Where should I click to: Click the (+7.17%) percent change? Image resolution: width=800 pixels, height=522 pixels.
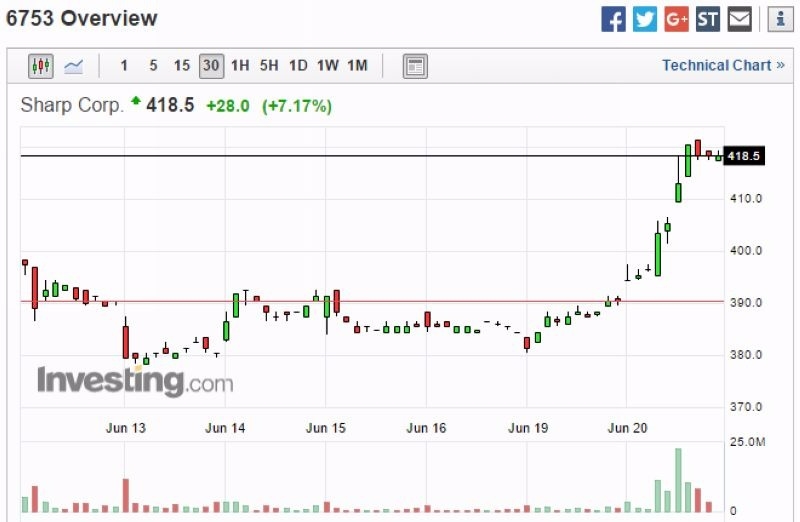[x=297, y=106]
